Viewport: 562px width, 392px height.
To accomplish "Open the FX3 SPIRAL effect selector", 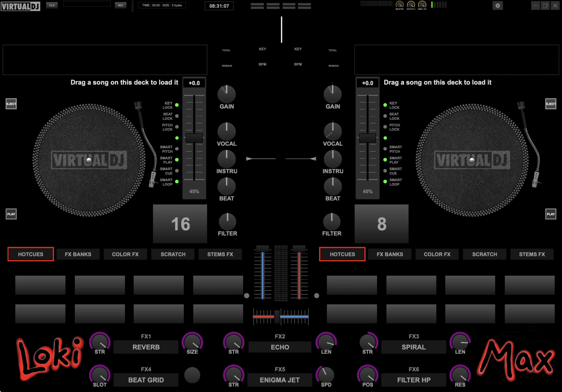I will 414,347.
